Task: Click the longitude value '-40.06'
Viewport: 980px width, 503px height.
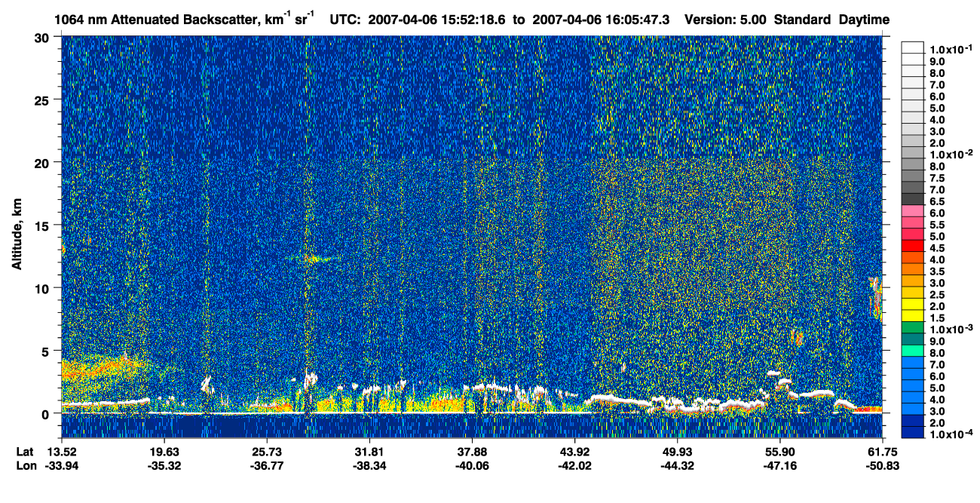Action: 472,465
